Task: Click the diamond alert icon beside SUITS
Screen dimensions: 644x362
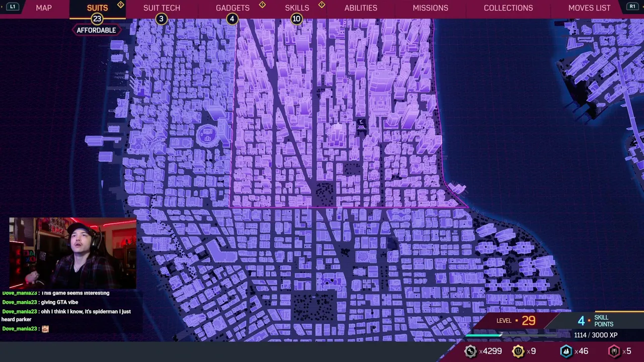Action: pyautogui.click(x=121, y=5)
